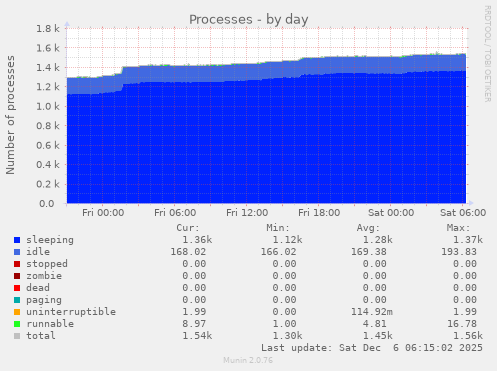This screenshot has width=497, height=371.
Task: Click the 'Last update' timestamp line
Action: pyautogui.click(x=372, y=348)
